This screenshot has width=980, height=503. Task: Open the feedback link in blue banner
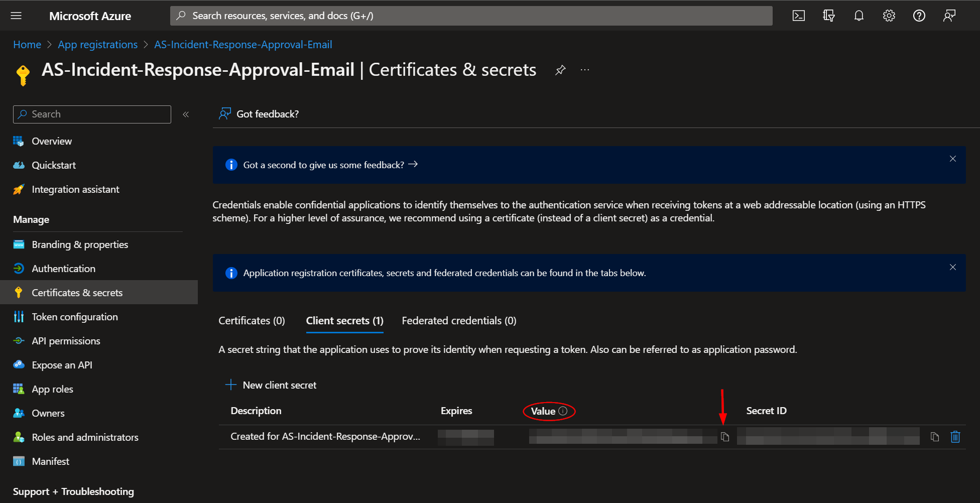tap(330, 165)
